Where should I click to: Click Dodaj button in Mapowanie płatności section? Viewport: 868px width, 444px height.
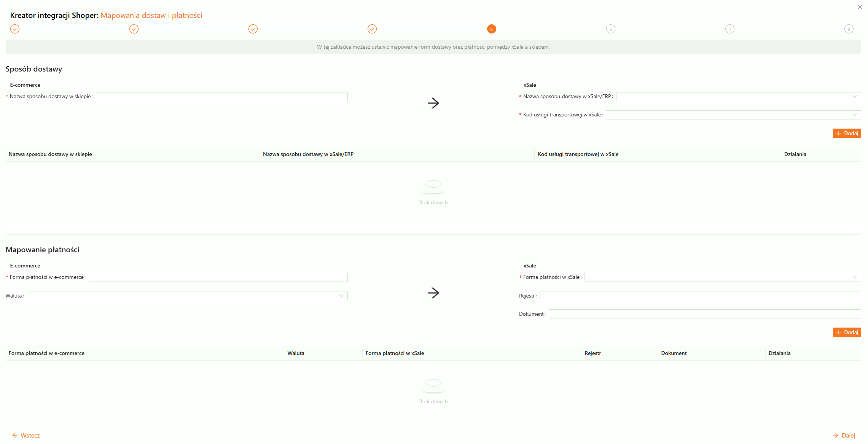tap(847, 332)
